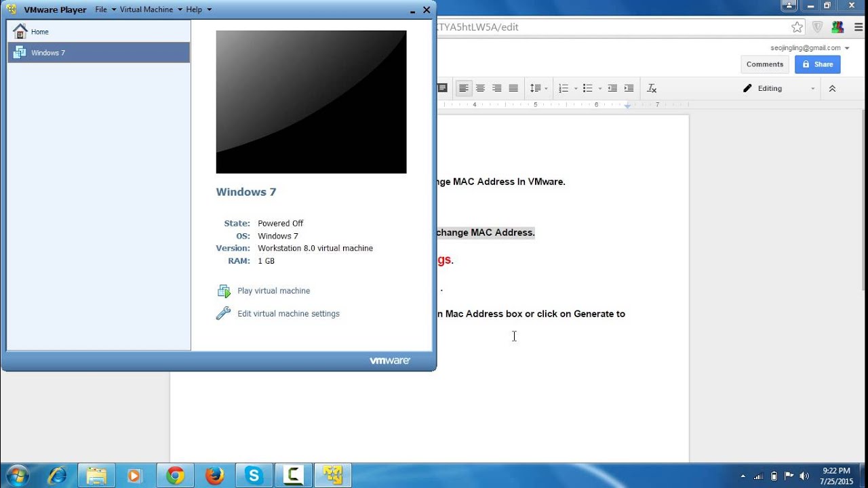Select the Home item in VMware library
868x488 pixels.
(x=98, y=32)
